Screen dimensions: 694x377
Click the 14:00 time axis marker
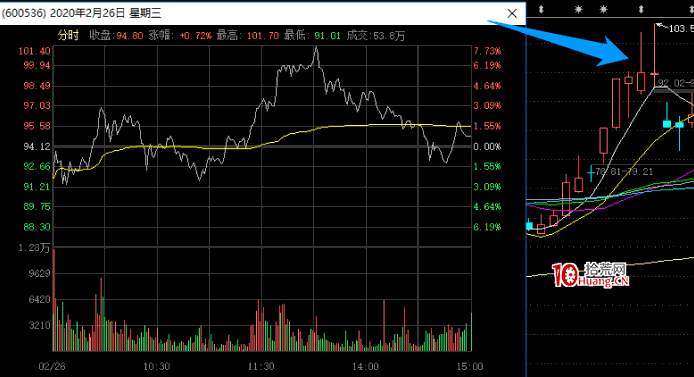click(x=366, y=366)
